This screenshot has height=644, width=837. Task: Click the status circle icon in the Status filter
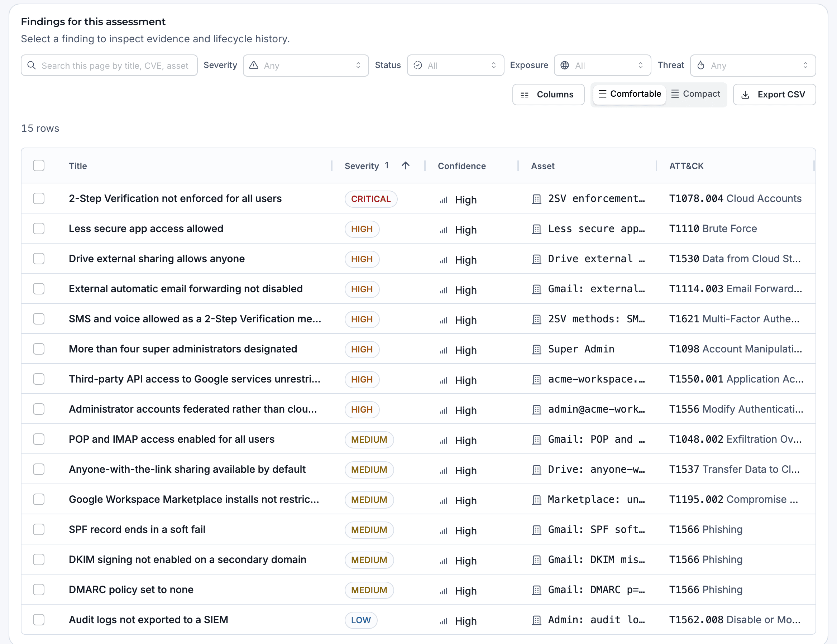[x=418, y=66]
